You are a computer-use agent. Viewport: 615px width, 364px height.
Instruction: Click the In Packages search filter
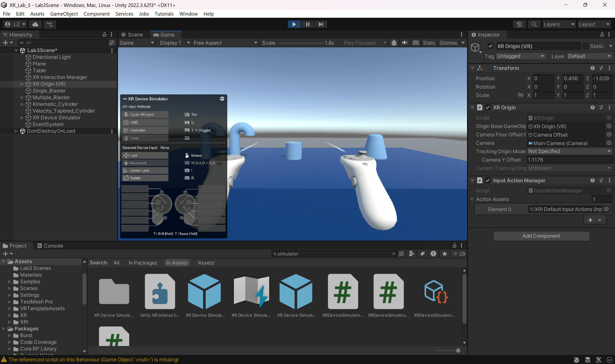(x=143, y=263)
